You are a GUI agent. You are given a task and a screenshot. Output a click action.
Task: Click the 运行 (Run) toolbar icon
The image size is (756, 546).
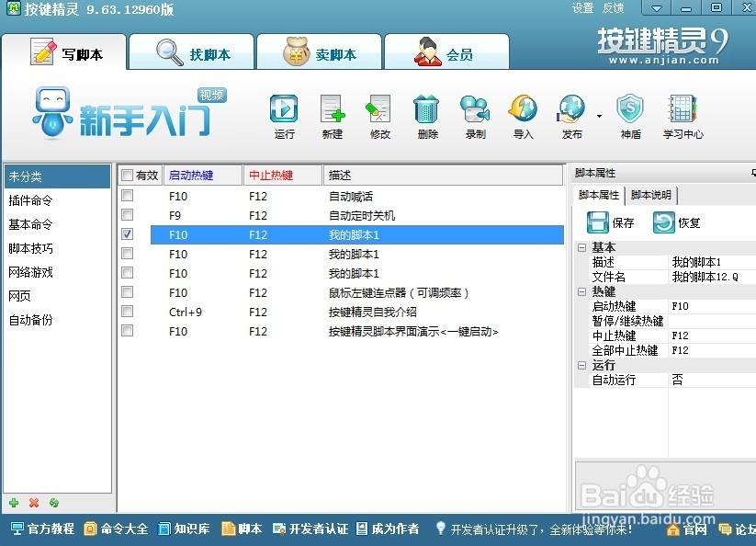coord(284,109)
